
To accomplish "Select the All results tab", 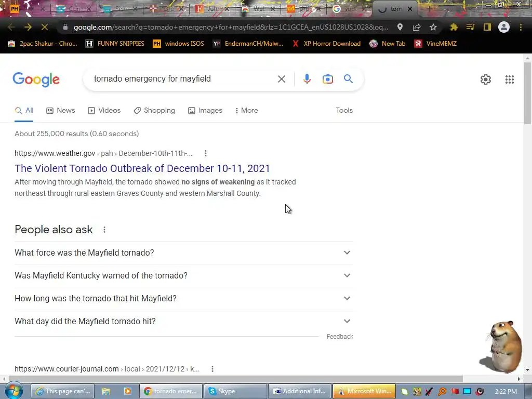I will (x=24, y=111).
